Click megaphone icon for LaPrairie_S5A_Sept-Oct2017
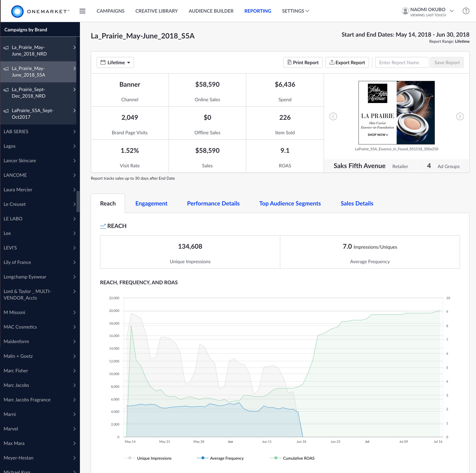Image resolution: width=476 pixels, height=473 pixels. (6, 111)
